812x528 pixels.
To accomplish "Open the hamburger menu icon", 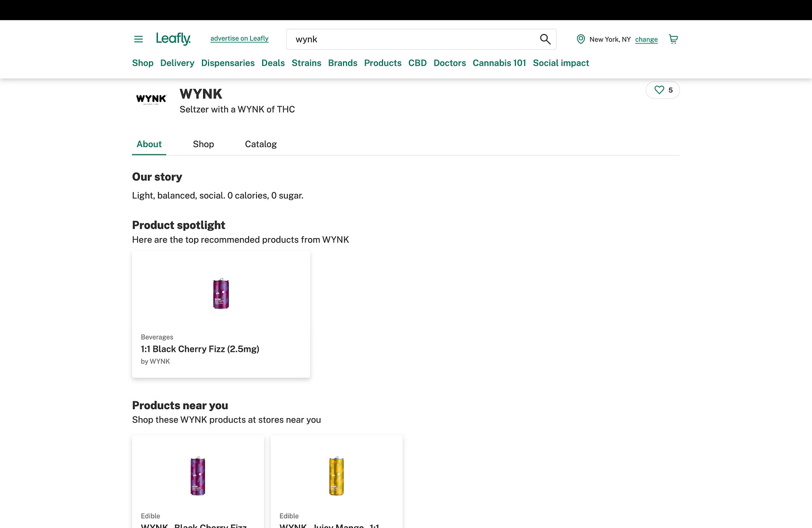I will [x=138, y=39].
